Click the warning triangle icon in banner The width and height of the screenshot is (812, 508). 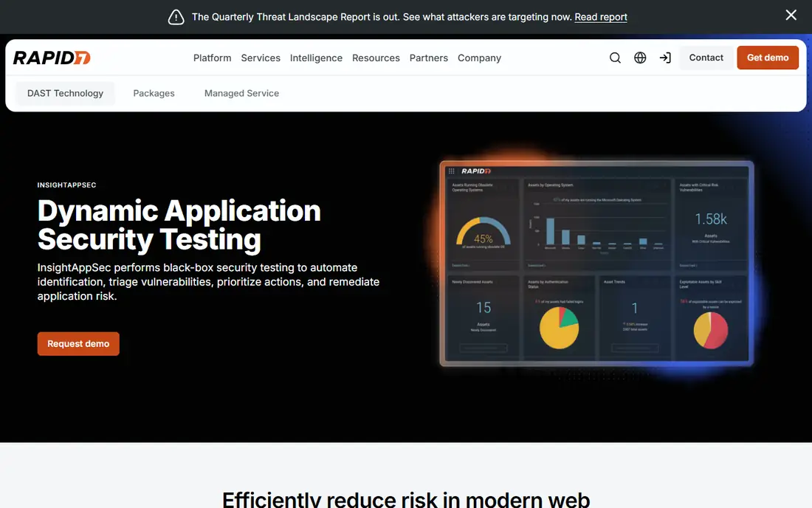click(176, 17)
